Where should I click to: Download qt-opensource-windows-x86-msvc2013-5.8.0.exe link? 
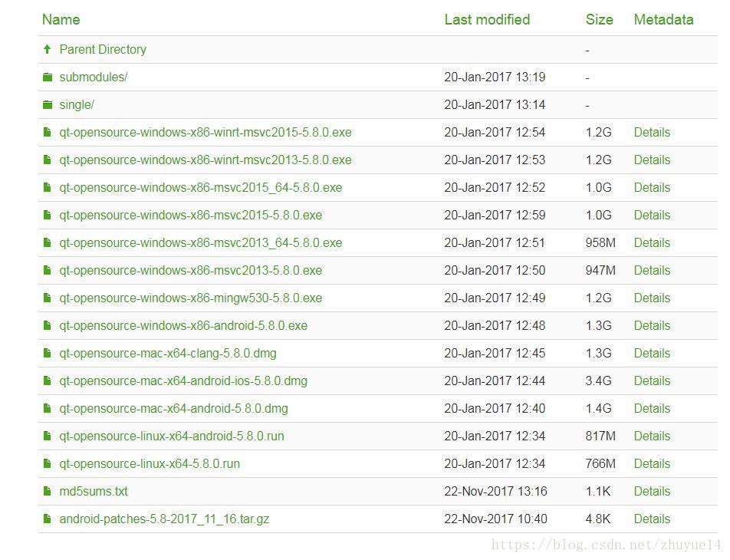click(x=191, y=270)
